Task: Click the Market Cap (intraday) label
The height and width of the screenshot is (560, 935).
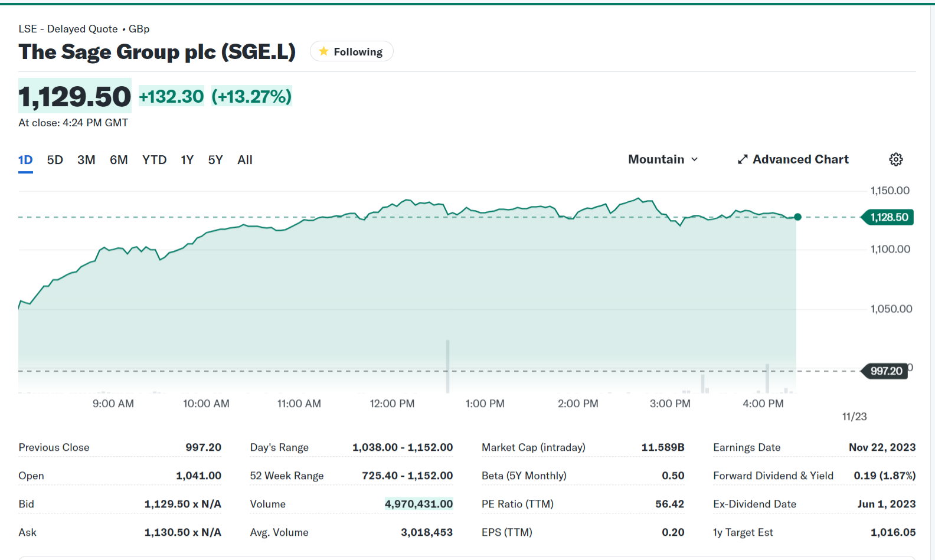Action: point(534,447)
